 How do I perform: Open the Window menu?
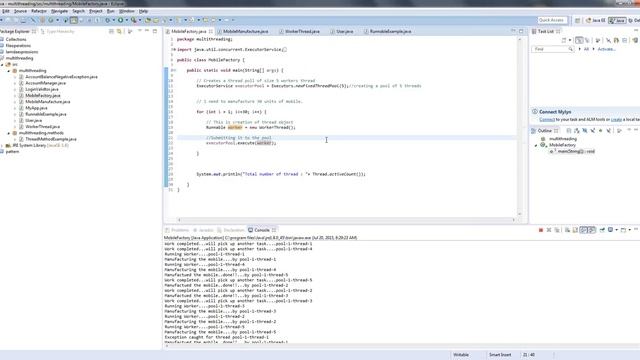[x=127, y=11]
